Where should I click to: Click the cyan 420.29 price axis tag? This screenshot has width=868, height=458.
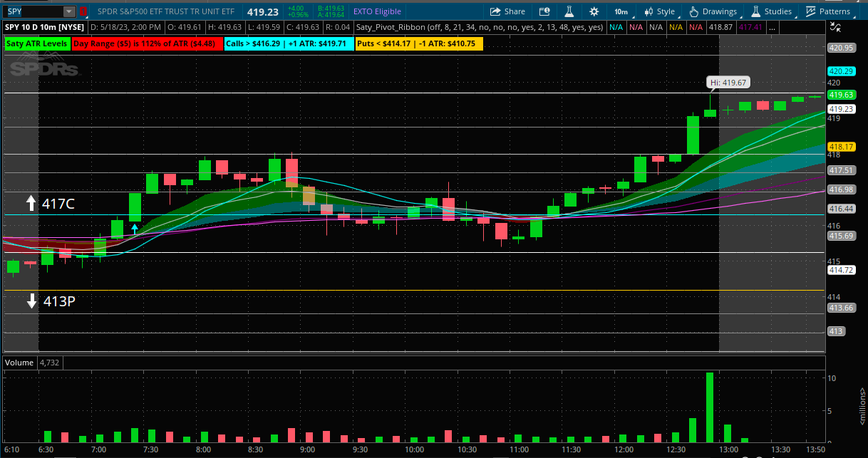[841, 71]
